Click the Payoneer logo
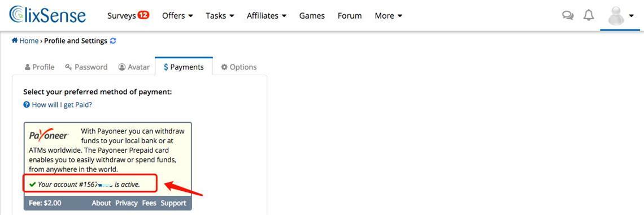This screenshot has height=215, width=644. click(49, 135)
